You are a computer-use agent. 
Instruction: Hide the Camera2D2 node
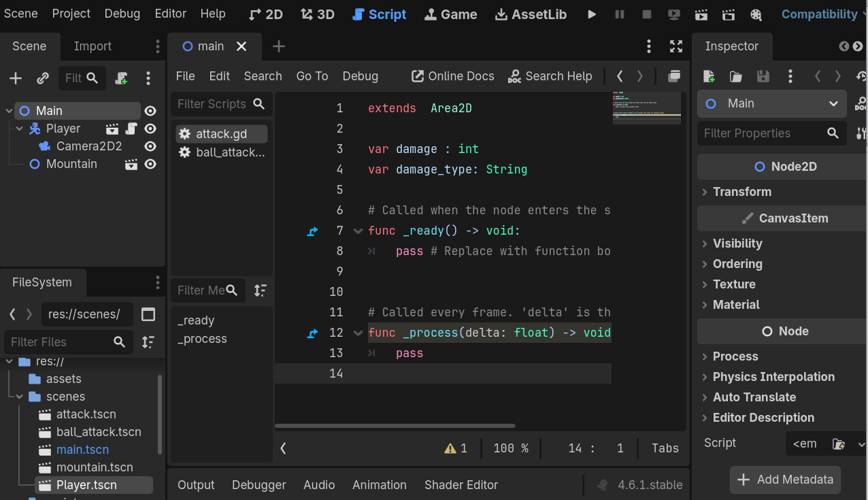coord(150,146)
